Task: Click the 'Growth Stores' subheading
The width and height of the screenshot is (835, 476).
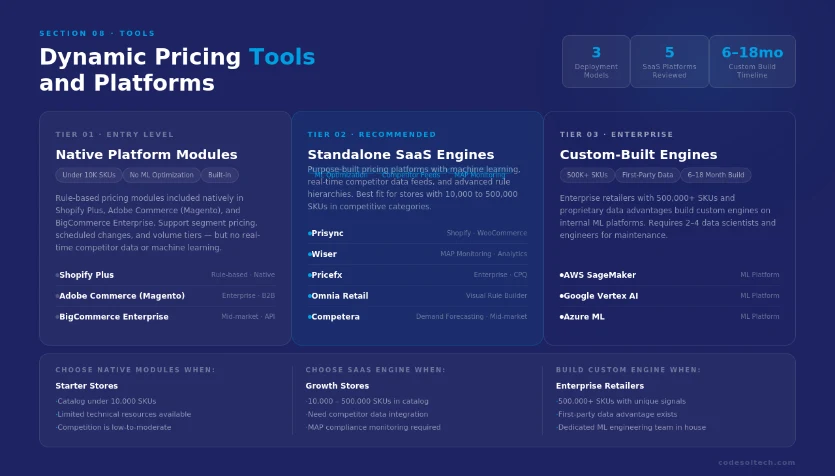Action: (337, 385)
